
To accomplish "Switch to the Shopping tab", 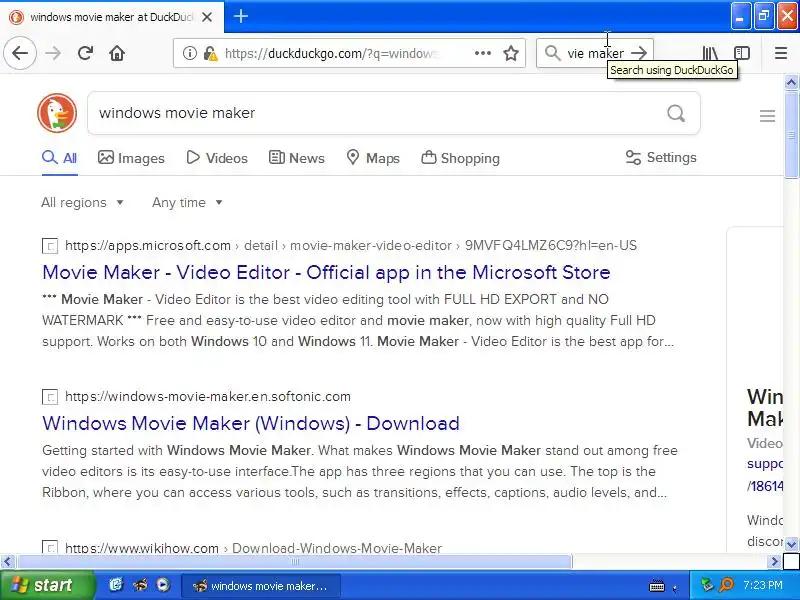I will click(460, 158).
